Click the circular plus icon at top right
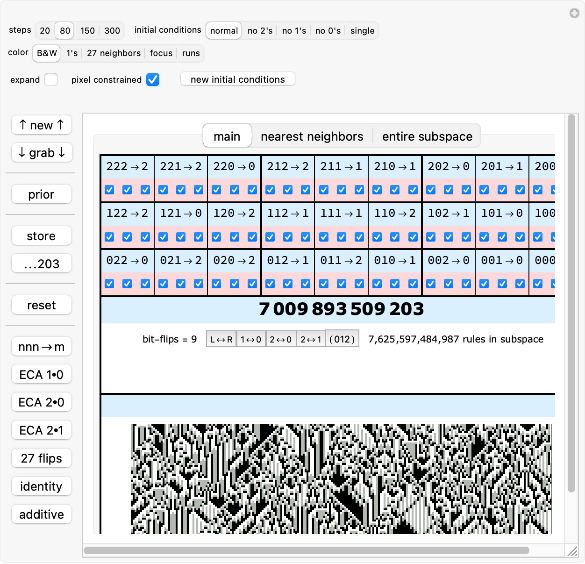Screen dimensions: 585x564 tap(574, 13)
